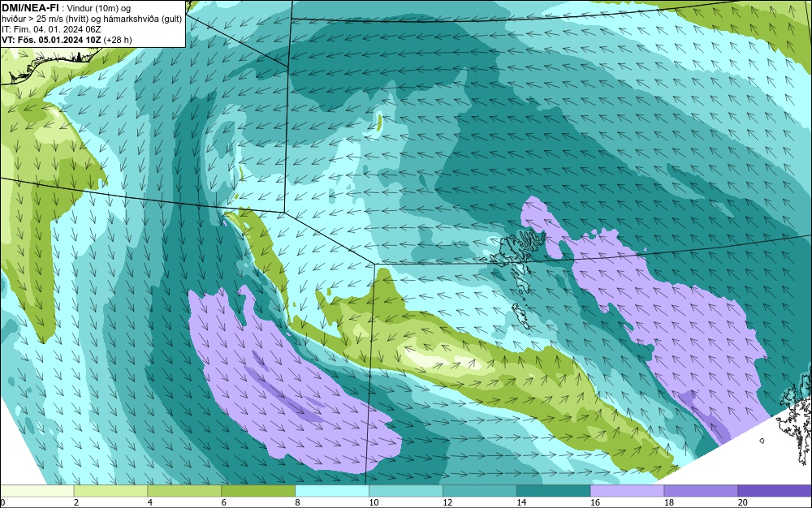Click the "hviður > 25 m/s (hvítt)" text line
The width and height of the screenshot is (812, 508).
(46, 19)
